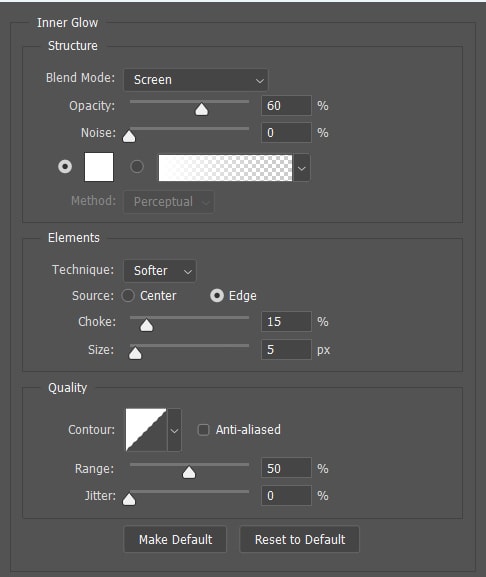Screen dimensions: 486x577
Task: Expand the Contour picker dropdown arrow
Action: [x=174, y=429]
